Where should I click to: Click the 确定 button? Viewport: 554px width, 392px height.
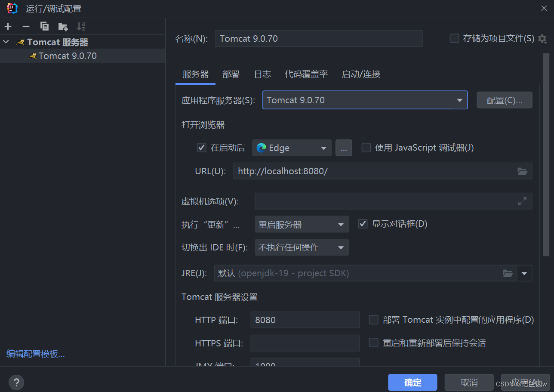coord(412,382)
